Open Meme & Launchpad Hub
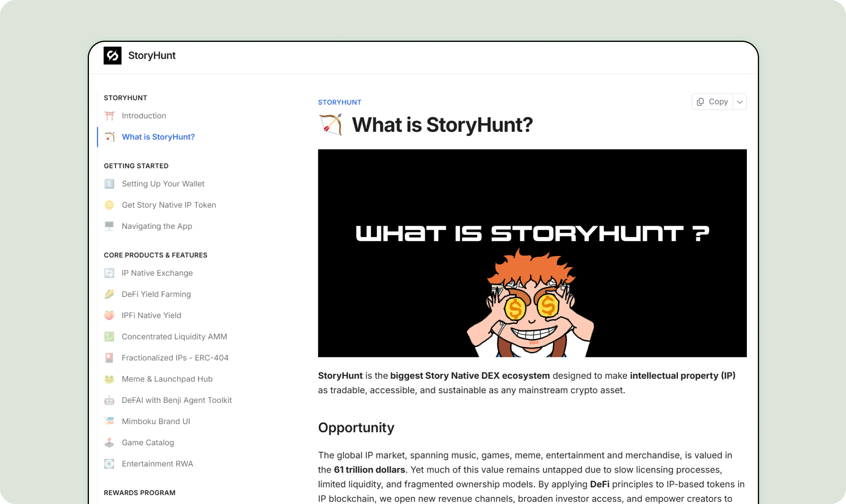This screenshot has height=504, width=846. (167, 379)
